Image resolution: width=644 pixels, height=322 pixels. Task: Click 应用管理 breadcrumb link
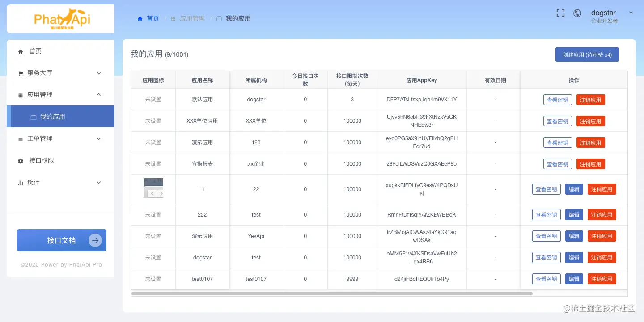192,18
